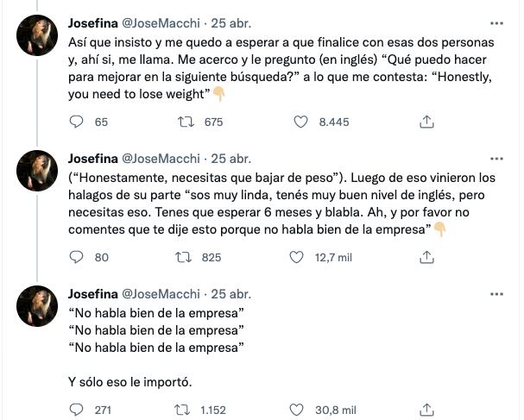Image resolution: width=524 pixels, height=420 pixels.
Task: Retweet the tweet with 825 retweets
Action: click(184, 257)
